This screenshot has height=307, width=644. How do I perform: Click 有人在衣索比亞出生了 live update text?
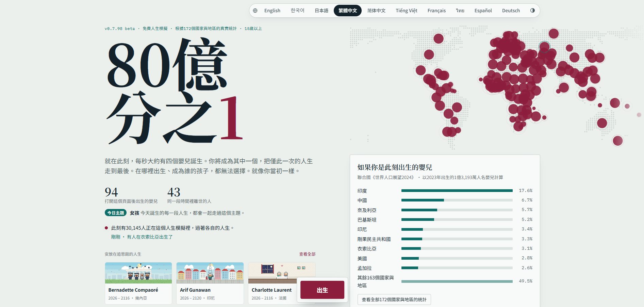tap(150, 237)
